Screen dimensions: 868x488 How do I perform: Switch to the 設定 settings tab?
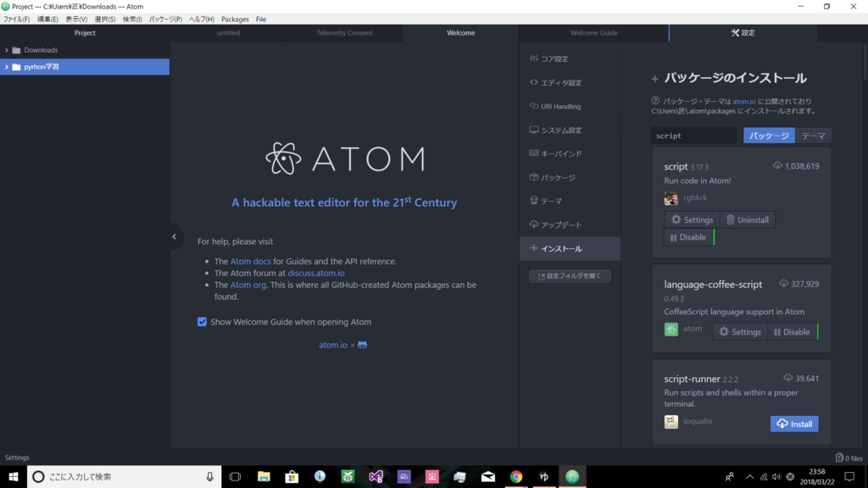[x=743, y=33]
